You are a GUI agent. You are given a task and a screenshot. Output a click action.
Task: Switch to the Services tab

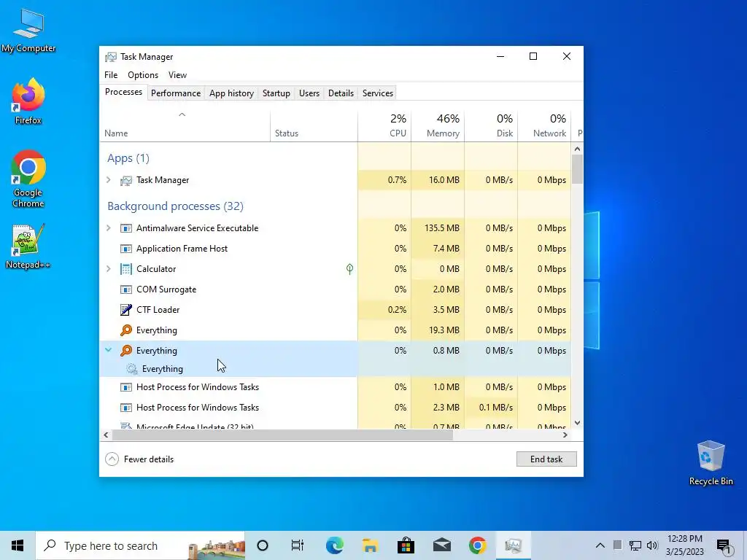click(378, 93)
